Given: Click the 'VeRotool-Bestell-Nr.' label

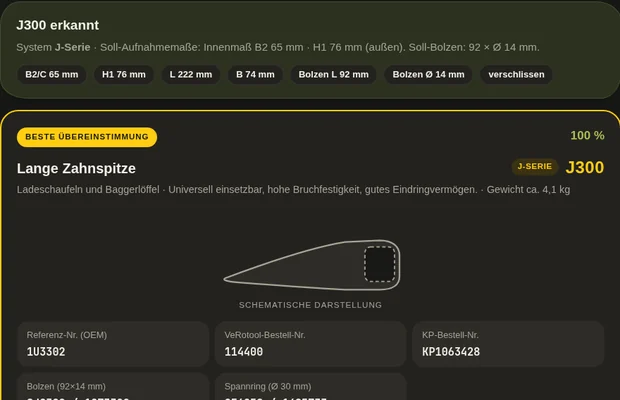Looking at the screenshot, I should [x=265, y=335].
